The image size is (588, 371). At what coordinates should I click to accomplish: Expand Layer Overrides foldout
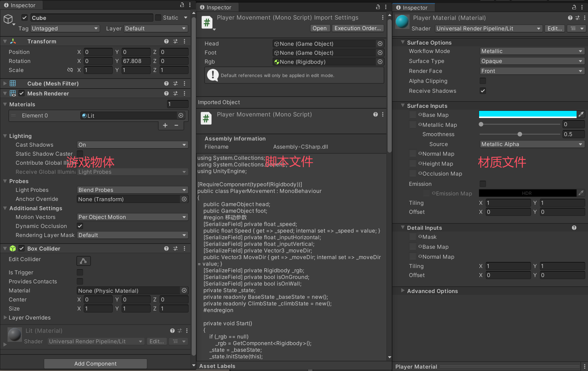pyautogui.click(x=5, y=317)
